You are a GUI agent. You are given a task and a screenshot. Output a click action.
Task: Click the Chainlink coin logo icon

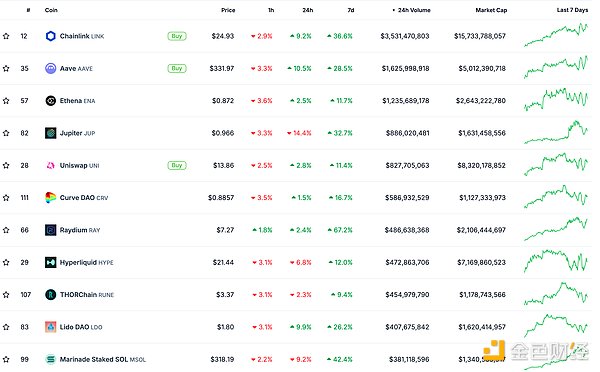click(51, 36)
